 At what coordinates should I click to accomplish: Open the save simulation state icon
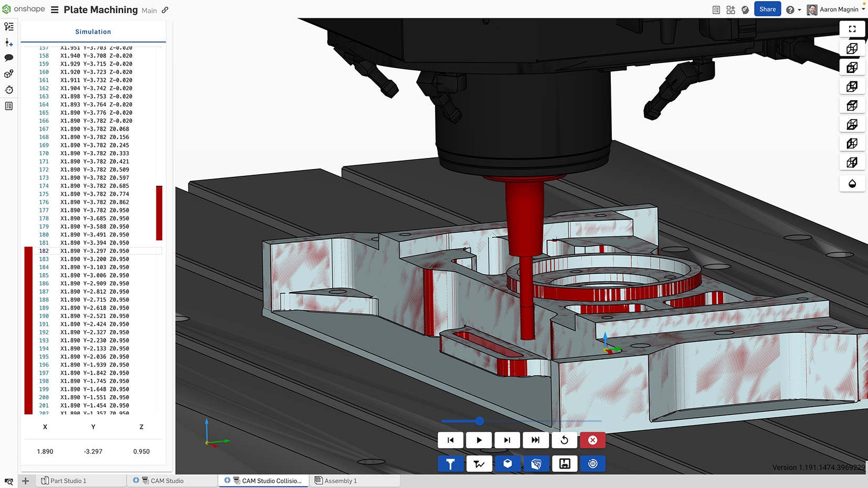coord(565,463)
